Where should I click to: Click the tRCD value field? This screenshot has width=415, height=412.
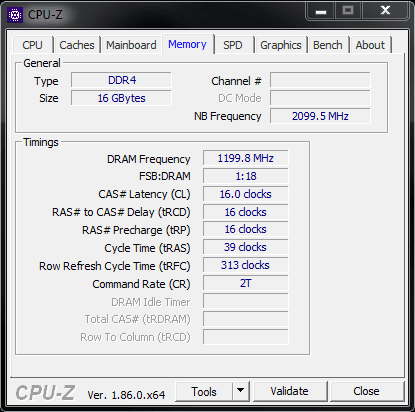click(246, 212)
